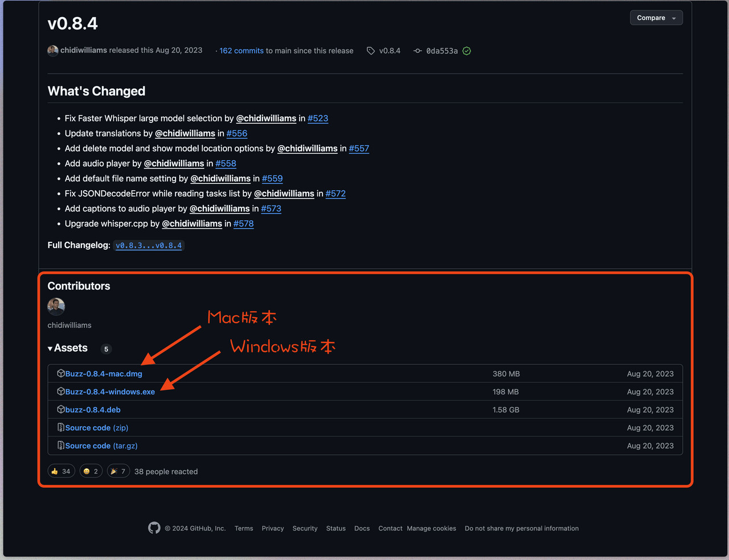Viewport: 729px width, 560px height.
Task: Click the chidiwilliams name under Contributors
Action: coord(69,325)
